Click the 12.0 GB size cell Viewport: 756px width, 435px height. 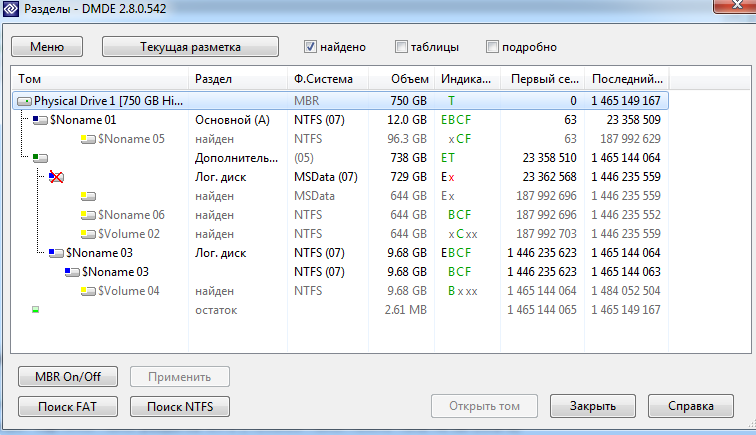[x=407, y=120]
